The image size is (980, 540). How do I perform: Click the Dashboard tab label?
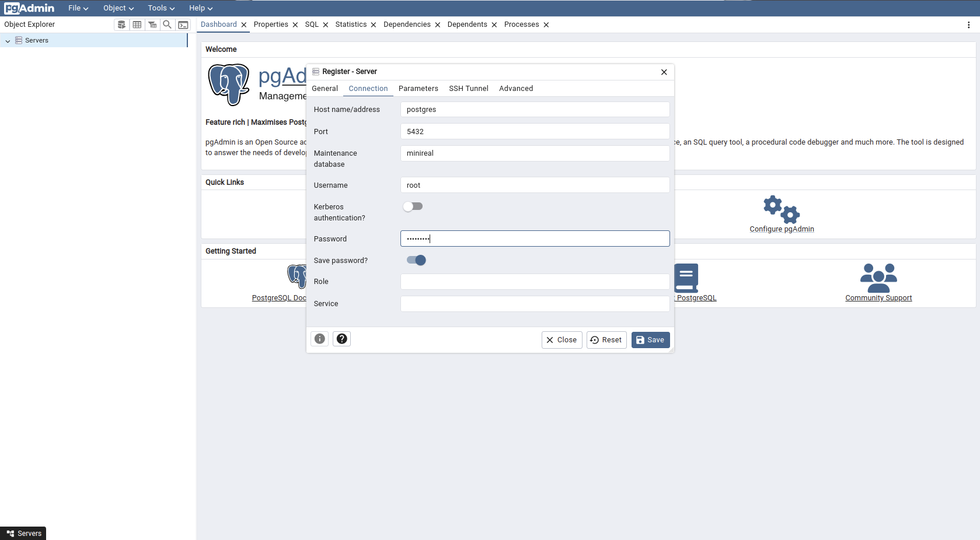click(219, 24)
